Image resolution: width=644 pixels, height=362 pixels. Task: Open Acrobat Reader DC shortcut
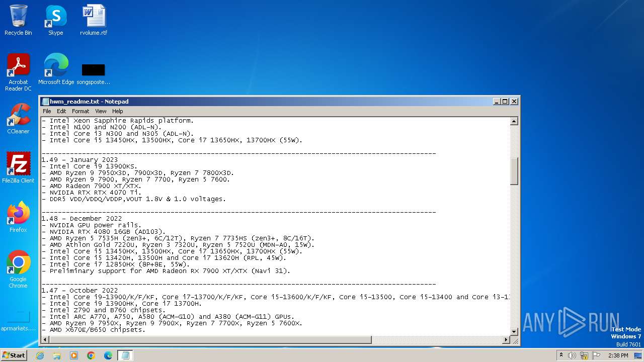click(18, 72)
